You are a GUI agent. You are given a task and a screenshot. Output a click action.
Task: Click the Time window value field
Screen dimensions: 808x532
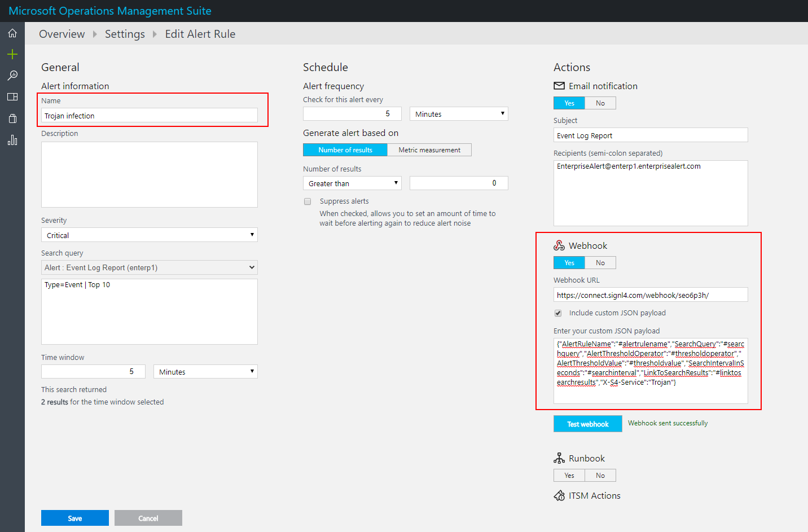point(93,372)
